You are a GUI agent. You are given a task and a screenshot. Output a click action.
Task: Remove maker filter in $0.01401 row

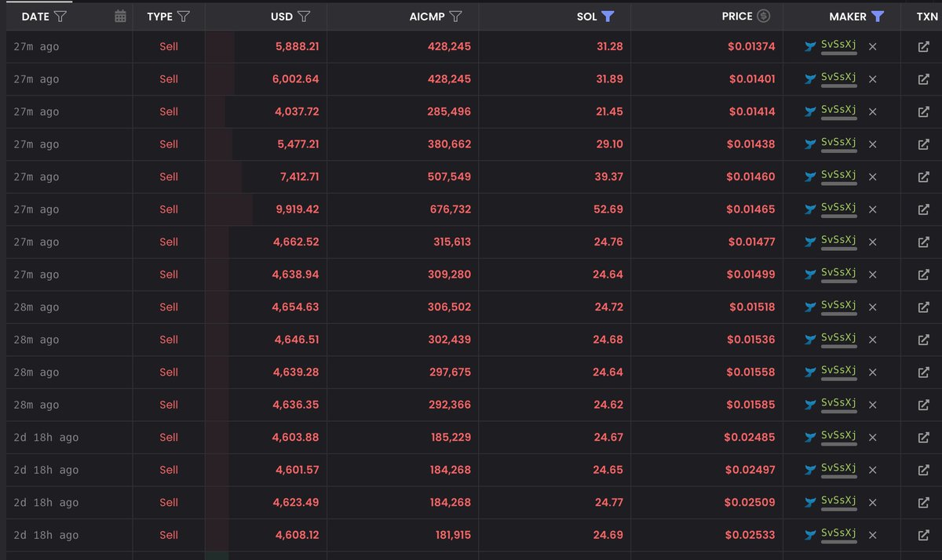872,79
